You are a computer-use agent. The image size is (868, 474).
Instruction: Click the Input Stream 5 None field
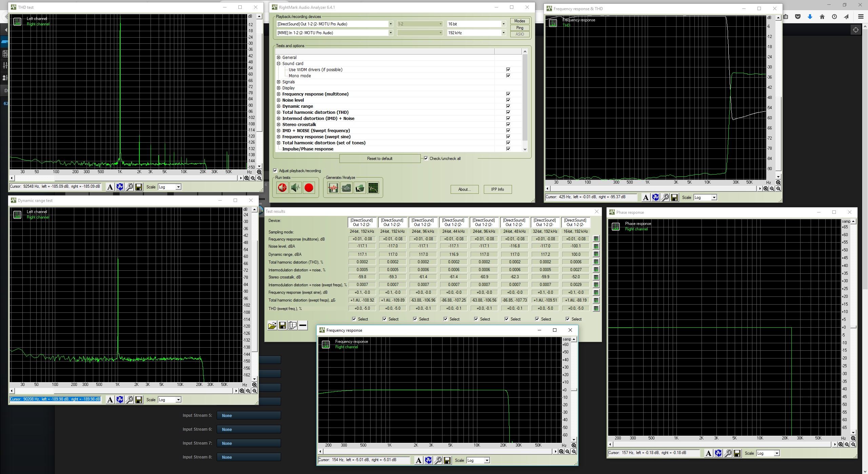(x=249, y=416)
